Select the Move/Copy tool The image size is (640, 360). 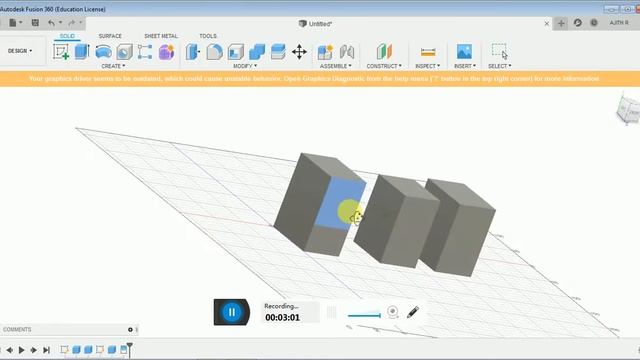point(299,52)
